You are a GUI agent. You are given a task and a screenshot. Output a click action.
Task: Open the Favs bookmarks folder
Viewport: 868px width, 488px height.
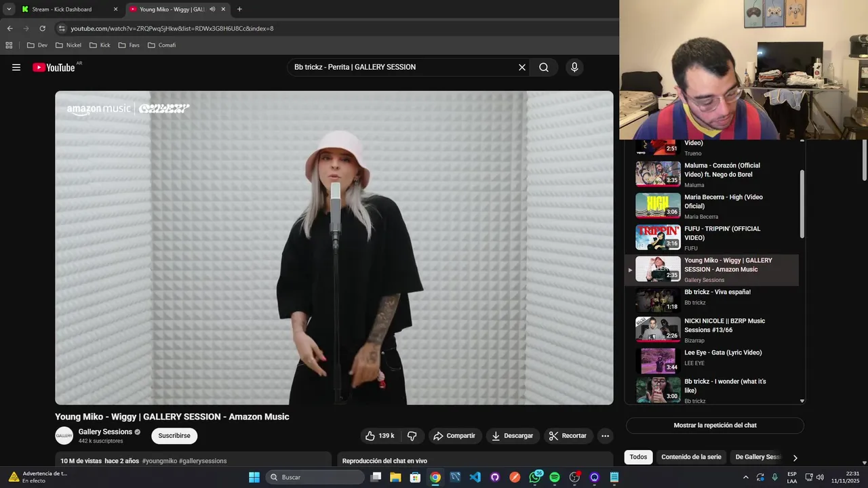129,45
